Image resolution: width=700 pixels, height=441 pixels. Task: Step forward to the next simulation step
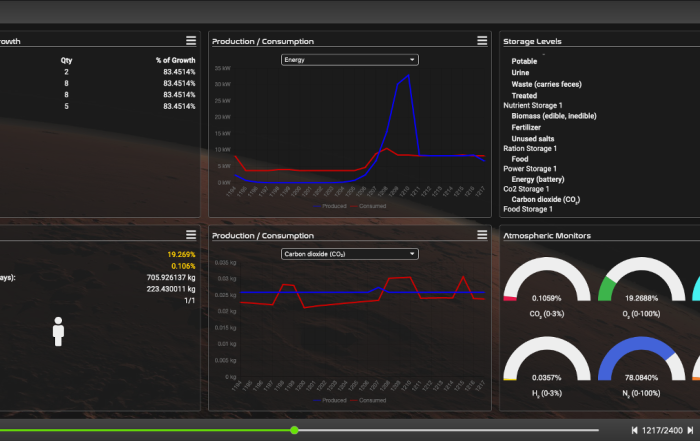[691, 430]
